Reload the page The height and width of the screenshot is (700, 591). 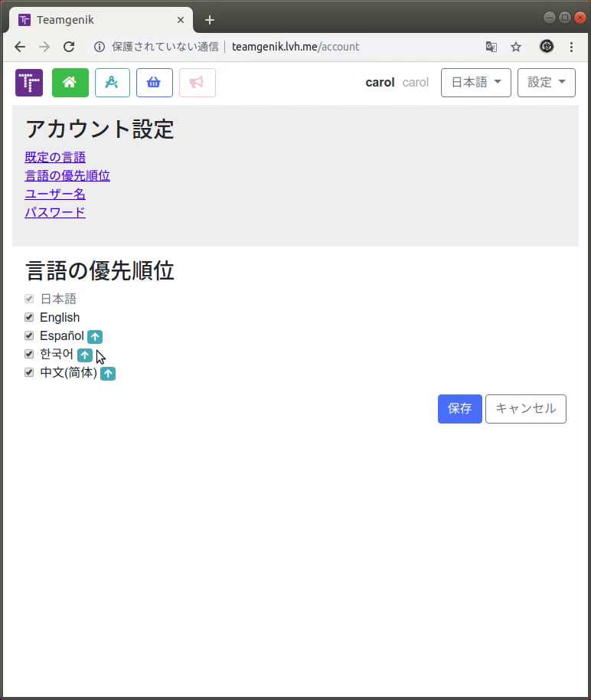point(69,47)
